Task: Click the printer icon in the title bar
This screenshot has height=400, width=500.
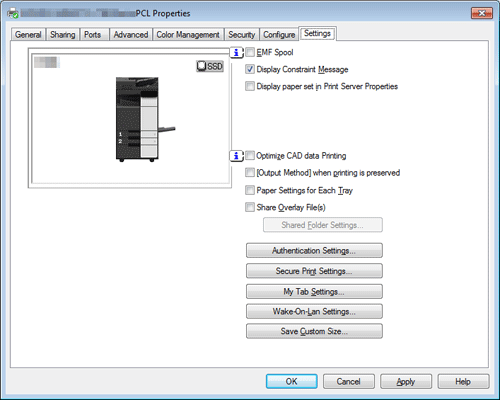Action: click(x=13, y=13)
